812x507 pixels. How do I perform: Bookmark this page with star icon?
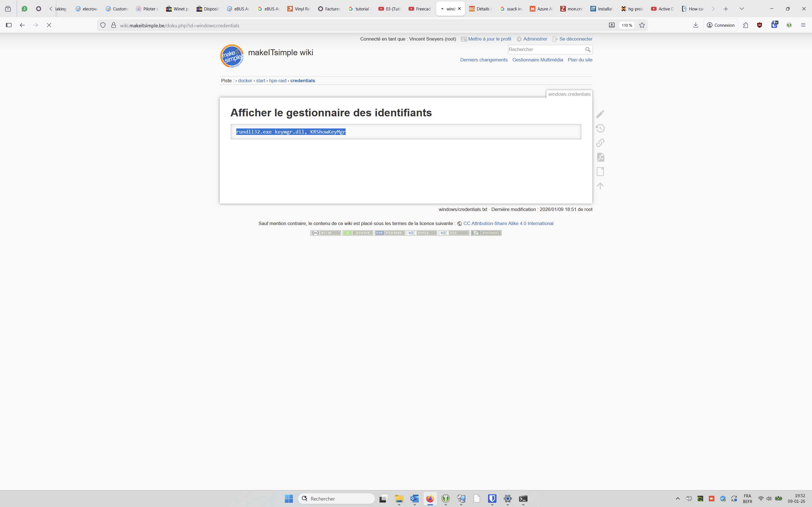tap(641, 25)
